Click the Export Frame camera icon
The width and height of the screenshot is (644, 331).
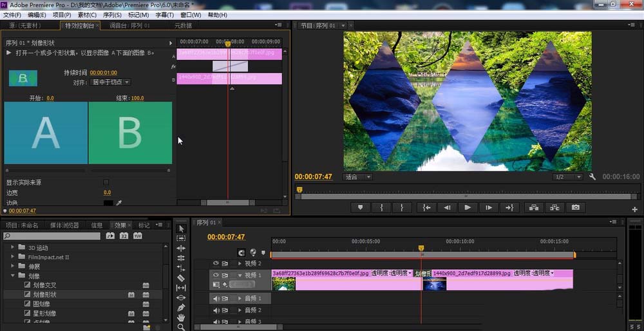(x=575, y=207)
